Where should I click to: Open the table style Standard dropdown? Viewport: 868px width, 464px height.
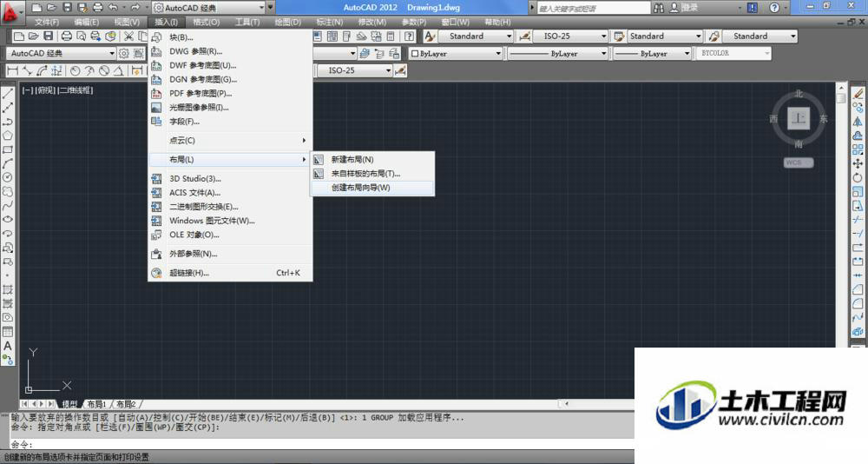698,36
